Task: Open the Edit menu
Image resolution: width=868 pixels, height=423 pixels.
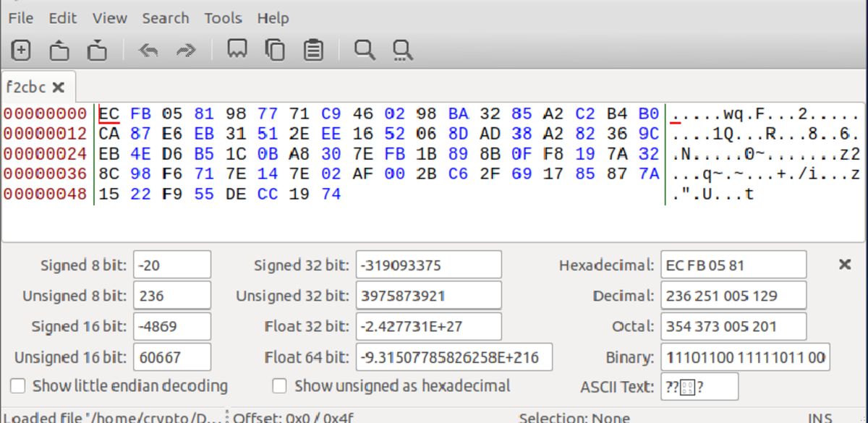Action: [63, 18]
